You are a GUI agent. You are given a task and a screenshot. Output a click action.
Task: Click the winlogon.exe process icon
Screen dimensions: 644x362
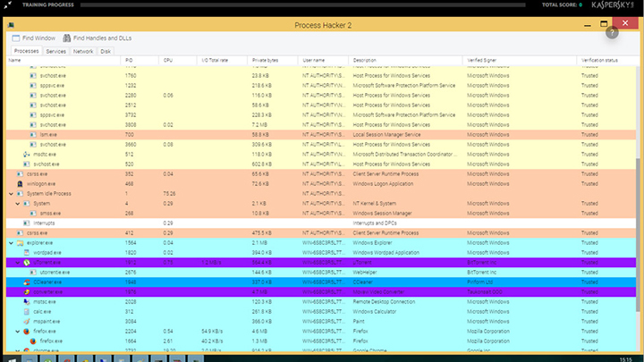coord(20,184)
